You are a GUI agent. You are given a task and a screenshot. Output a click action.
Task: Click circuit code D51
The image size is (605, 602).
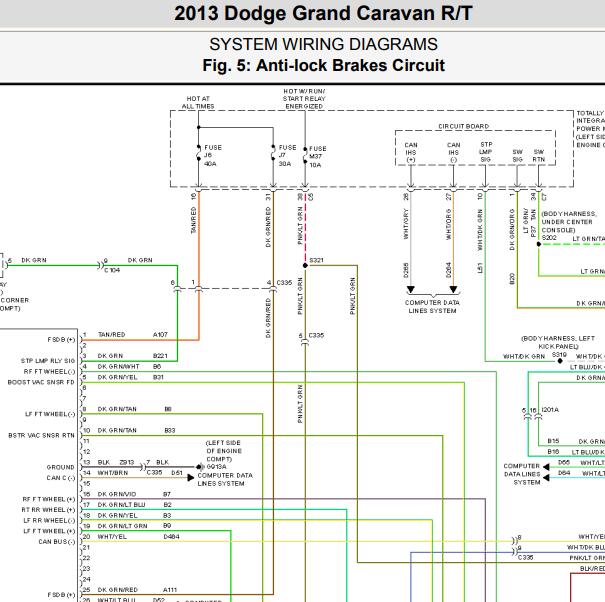pyautogui.click(x=177, y=473)
